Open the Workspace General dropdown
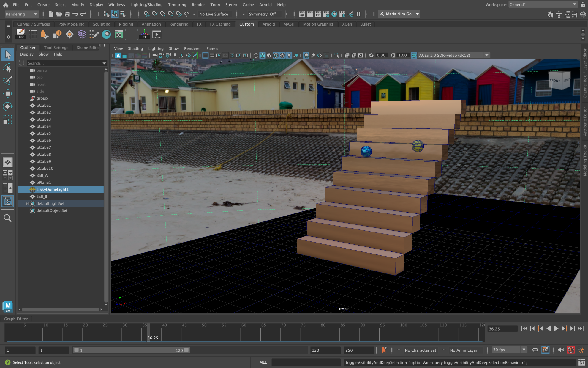The image size is (588, 368). tap(543, 4)
